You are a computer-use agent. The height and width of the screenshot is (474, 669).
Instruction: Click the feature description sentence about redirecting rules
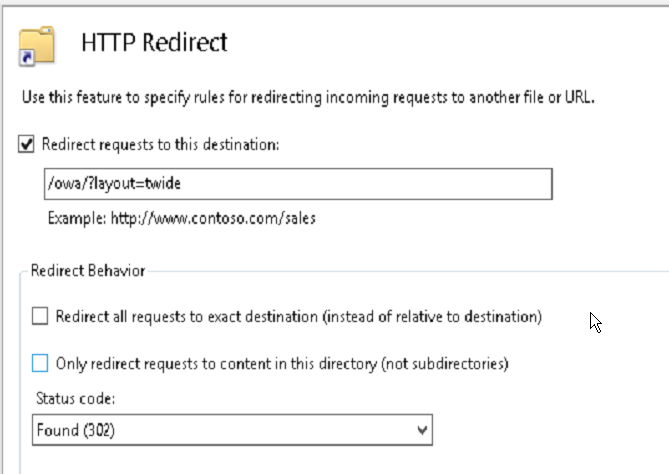pos(308,98)
